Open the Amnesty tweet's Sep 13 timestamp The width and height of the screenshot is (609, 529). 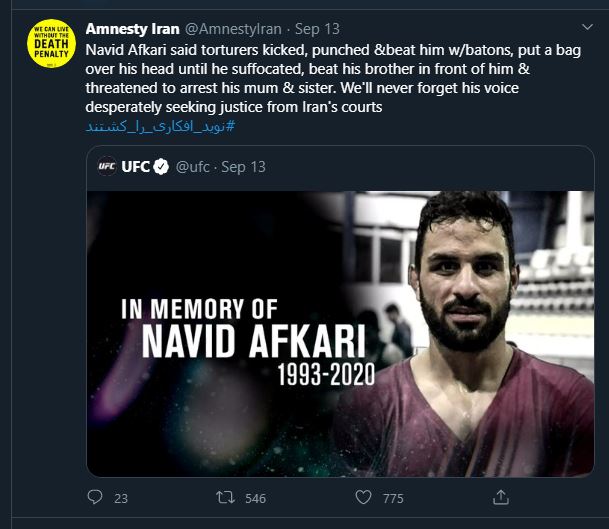(x=317, y=29)
